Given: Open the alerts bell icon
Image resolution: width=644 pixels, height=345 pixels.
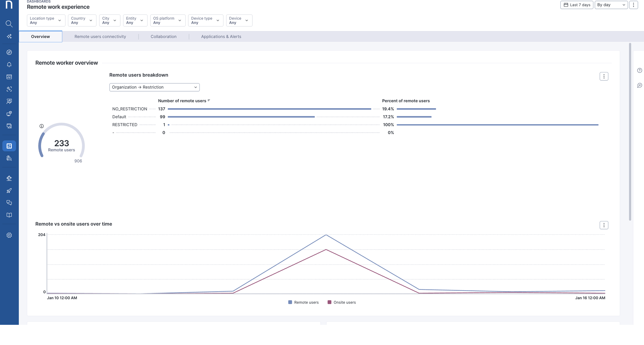Looking at the screenshot, I should click(x=9, y=65).
